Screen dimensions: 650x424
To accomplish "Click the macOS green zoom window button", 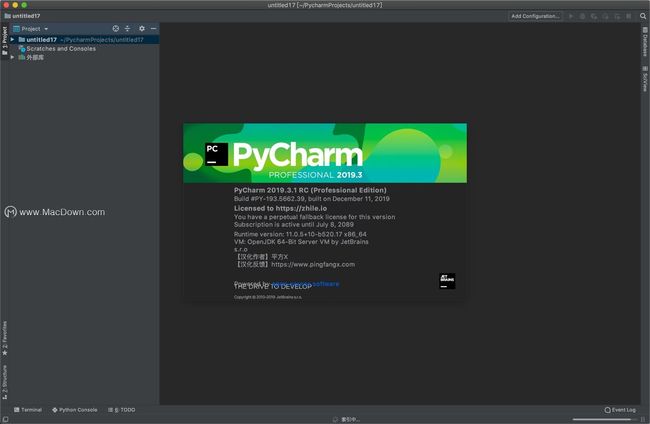I will pos(24,5).
